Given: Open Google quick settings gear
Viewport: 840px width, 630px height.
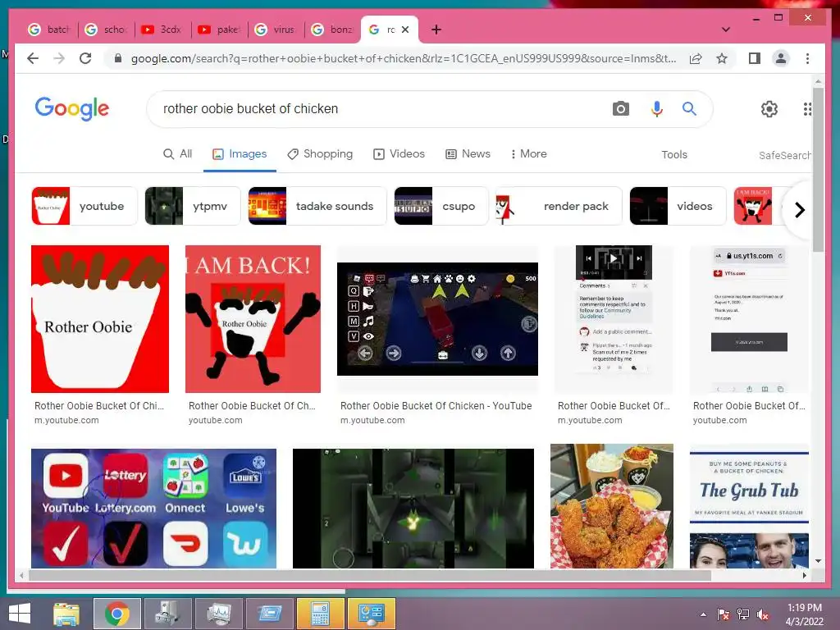Looking at the screenshot, I should (x=769, y=109).
